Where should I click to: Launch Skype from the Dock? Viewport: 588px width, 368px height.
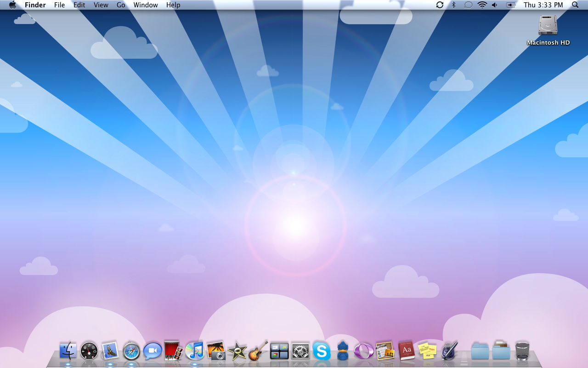point(322,351)
